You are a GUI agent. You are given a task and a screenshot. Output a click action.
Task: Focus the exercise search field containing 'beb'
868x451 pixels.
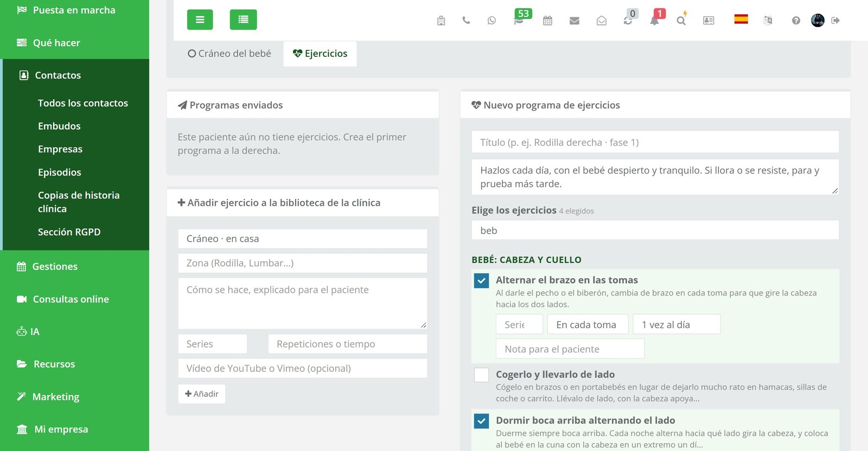(655, 230)
